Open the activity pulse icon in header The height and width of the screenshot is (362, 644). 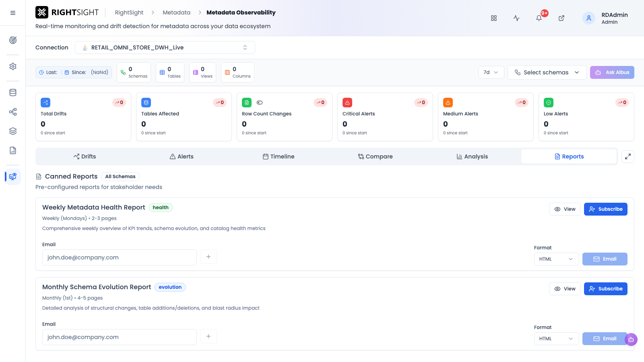click(516, 18)
